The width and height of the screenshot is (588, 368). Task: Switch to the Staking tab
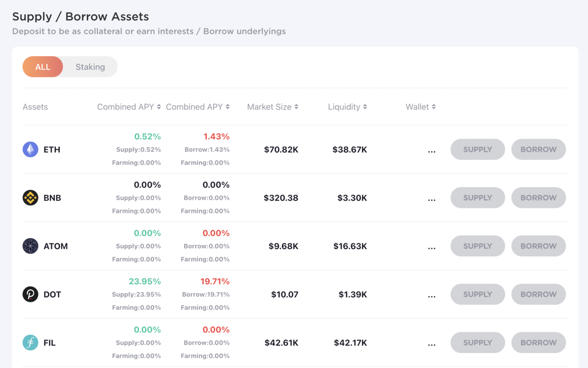(90, 67)
